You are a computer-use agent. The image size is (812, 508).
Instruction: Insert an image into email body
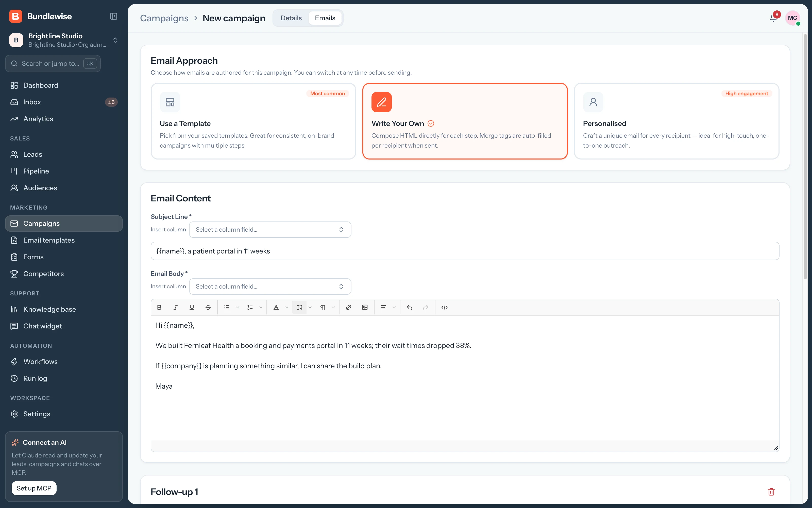pyautogui.click(x=365, y=307)
